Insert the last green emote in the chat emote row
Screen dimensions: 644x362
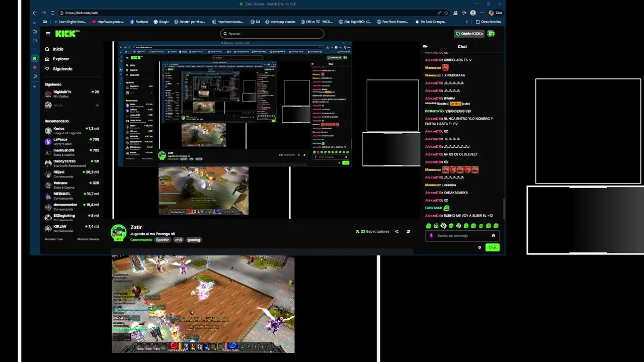tap(496, 226)
